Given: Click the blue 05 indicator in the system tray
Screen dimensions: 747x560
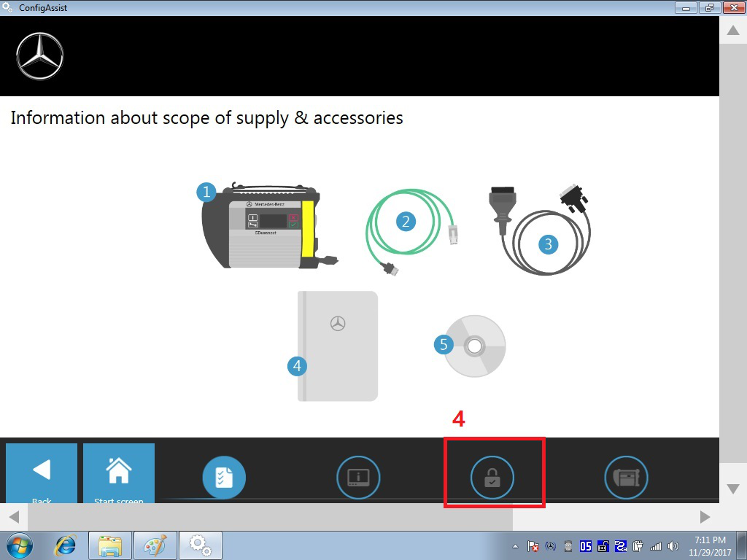Looking at the screenshot, I should coord(584,545).
